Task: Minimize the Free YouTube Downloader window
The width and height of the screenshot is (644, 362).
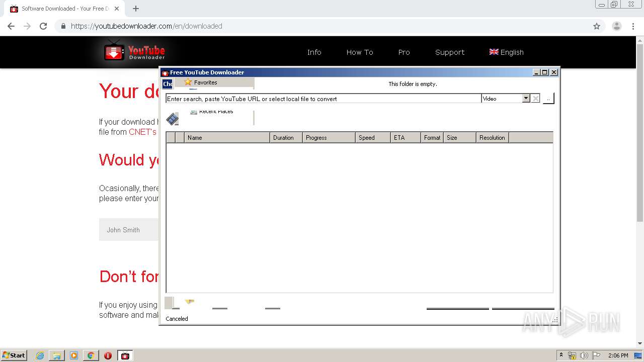Action: coord(536,72)
